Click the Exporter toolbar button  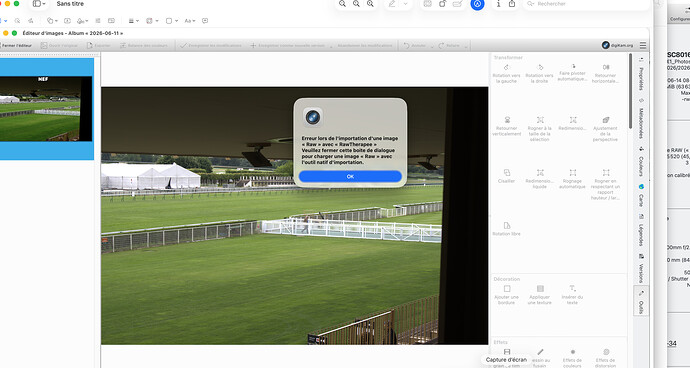pyautogui.click(x=99, y=45)
